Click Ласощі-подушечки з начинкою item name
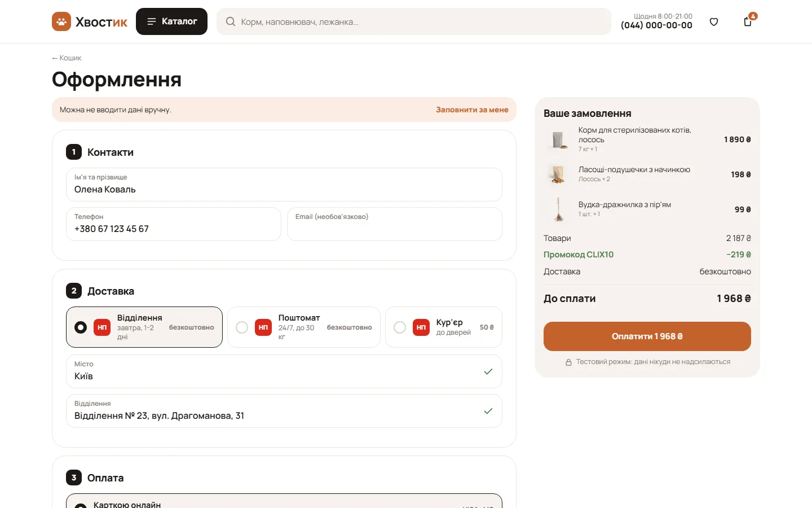 click(x=634, y=170)
